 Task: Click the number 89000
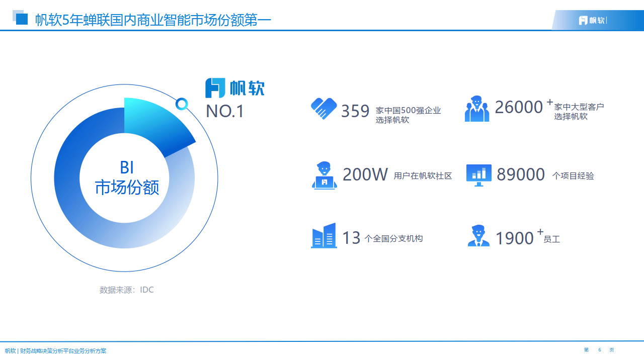521,174
